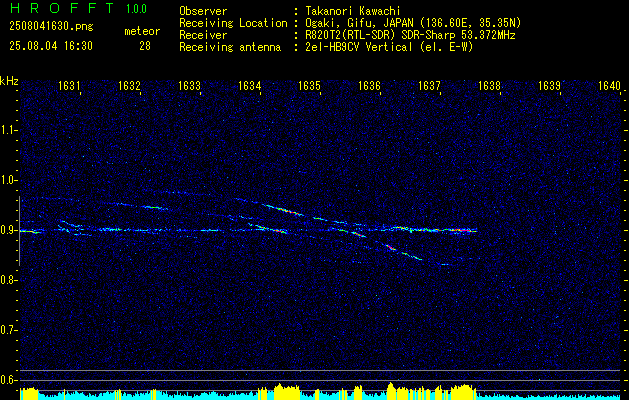This screenshot has width=629, height=400.
Task: Click observer name Takanori Kawachi
Action: tap(352, 11)
